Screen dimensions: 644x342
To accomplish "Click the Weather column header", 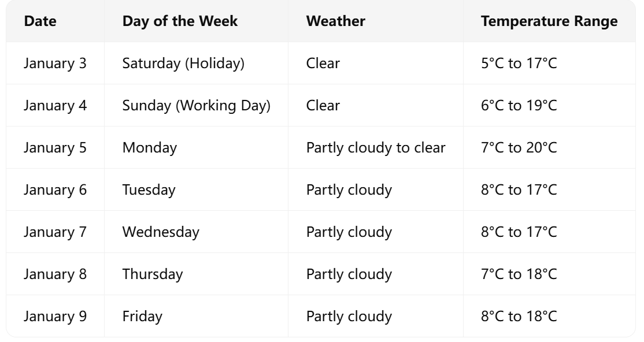I will point(335,21).
